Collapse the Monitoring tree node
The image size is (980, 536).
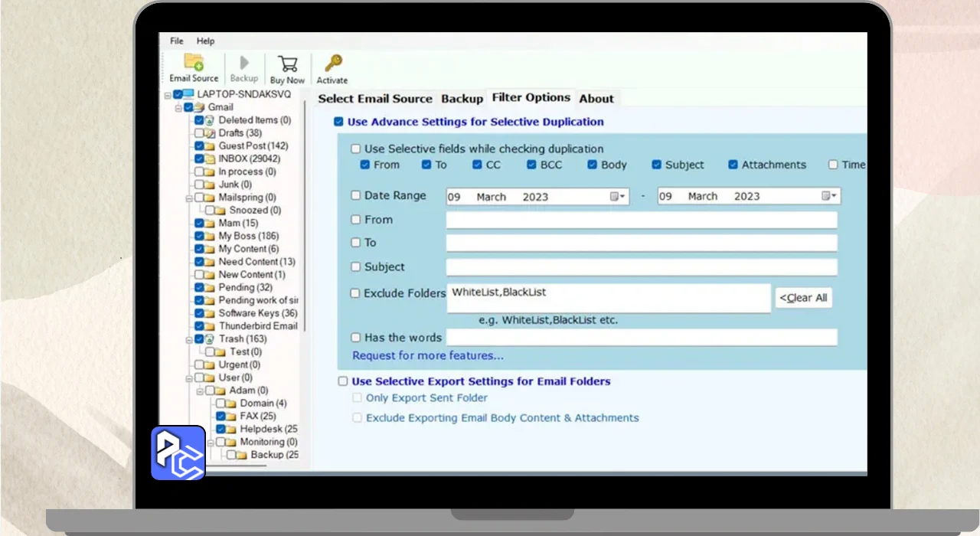[x=211, y=442]
